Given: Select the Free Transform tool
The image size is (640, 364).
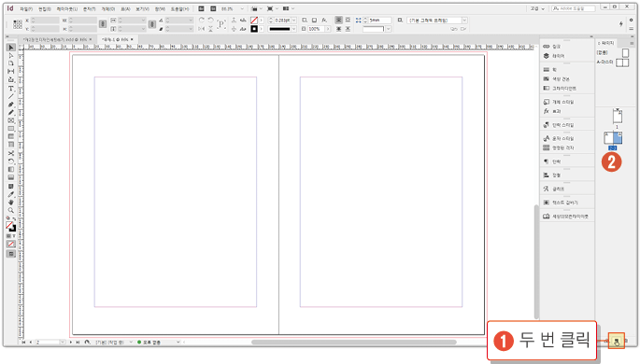Looking at the screenshot, I should pos(11,161).
